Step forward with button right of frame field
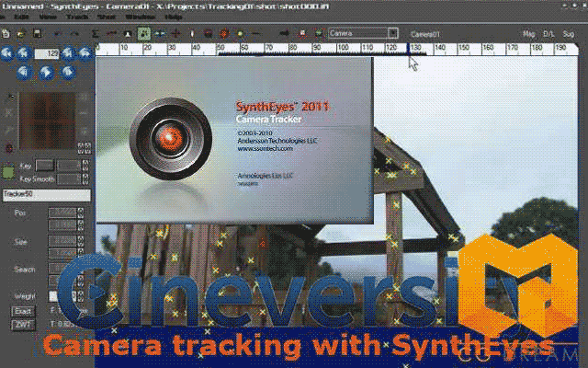Screen dimensions: 588x368 (x=69, y=53)
